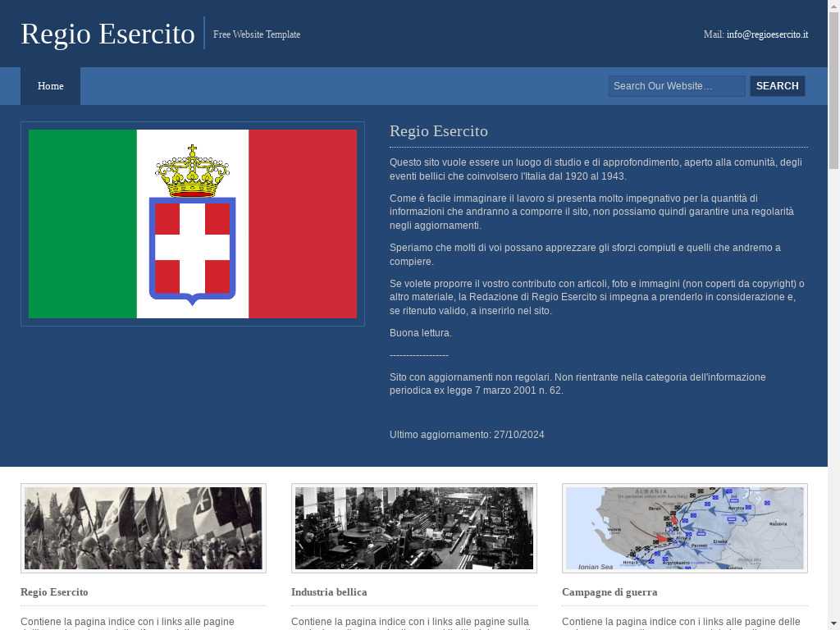Focus the Search Our Website input field
The image size is (840, 630).
click(x=677, y=86)
